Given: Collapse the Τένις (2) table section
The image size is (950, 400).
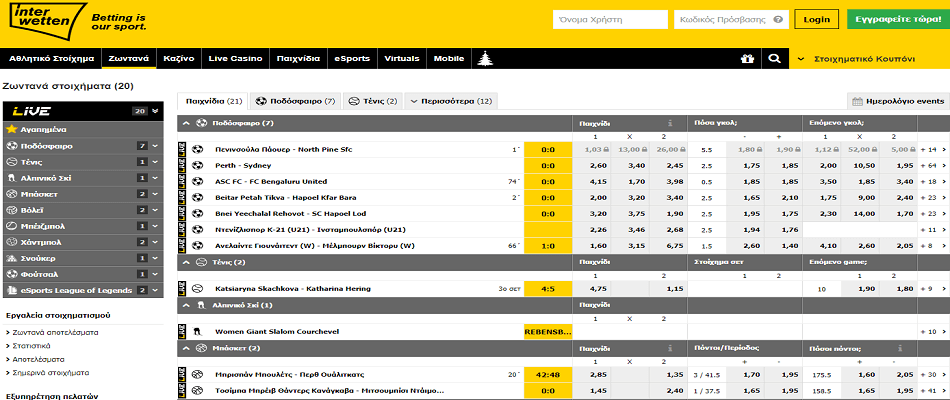Looking at the screenshot, I should [187, 262].
